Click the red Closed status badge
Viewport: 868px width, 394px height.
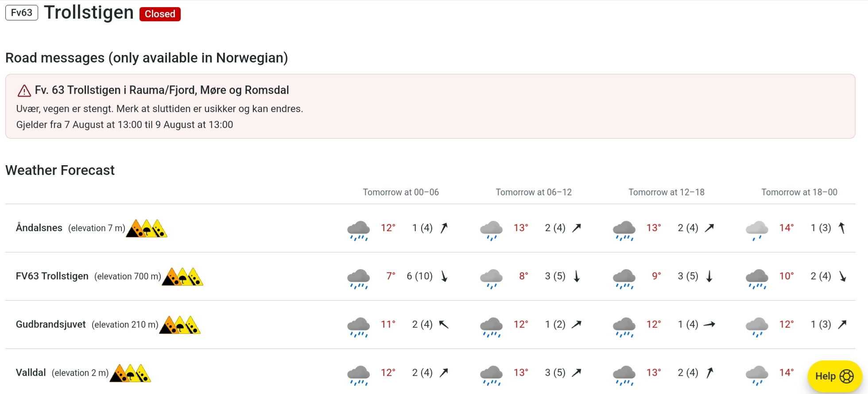point(160,14)
